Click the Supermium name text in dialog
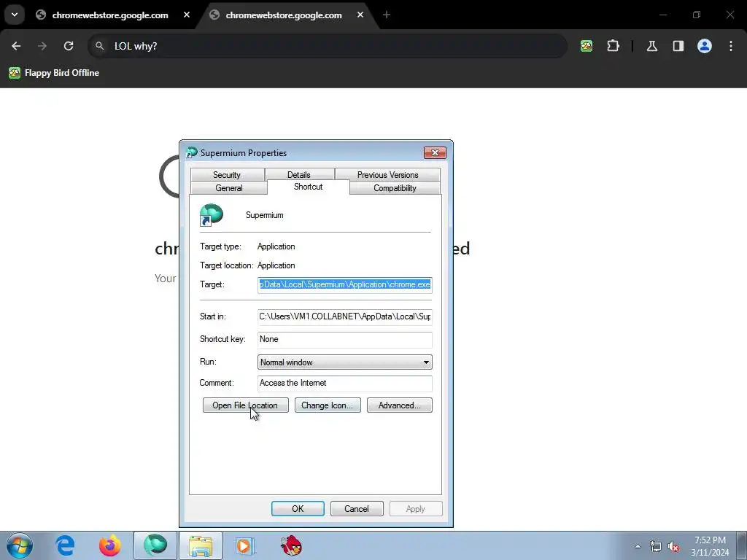The image size is (747, 560). click(x=264, y=215)
